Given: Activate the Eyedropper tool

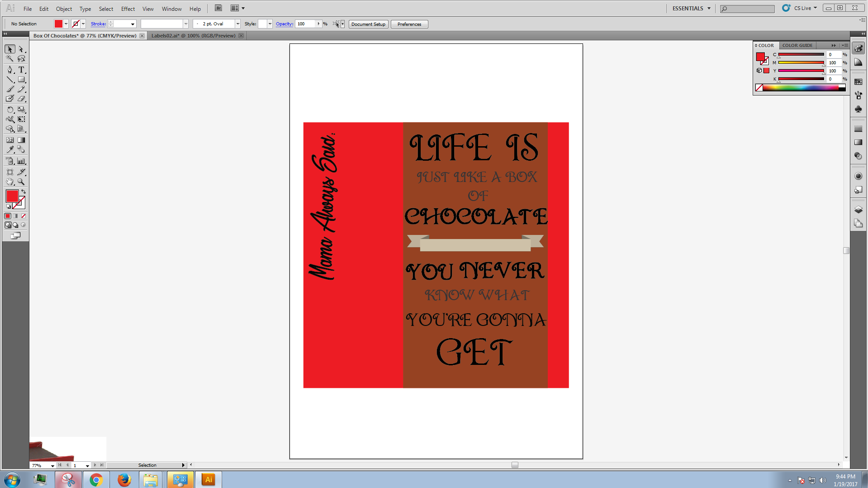Looking at the screenshot, I should point(10,150).
